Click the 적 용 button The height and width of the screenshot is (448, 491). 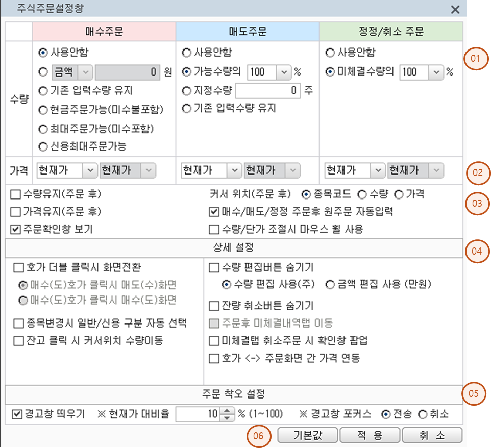pos(370,435)
